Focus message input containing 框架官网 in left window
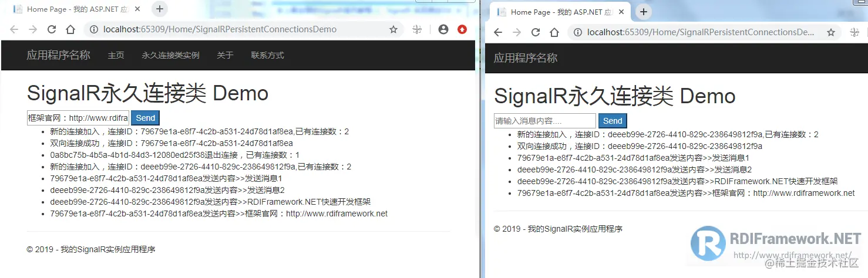 [x=78, y=118]
